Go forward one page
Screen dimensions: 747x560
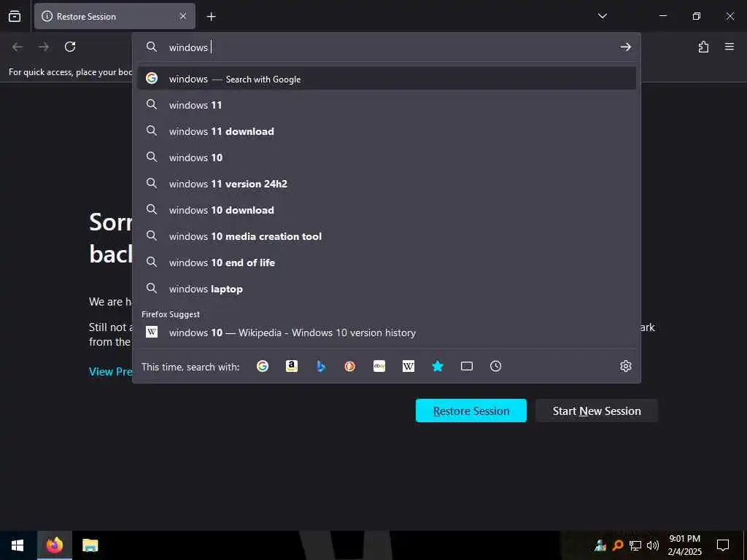click(44, 47)
